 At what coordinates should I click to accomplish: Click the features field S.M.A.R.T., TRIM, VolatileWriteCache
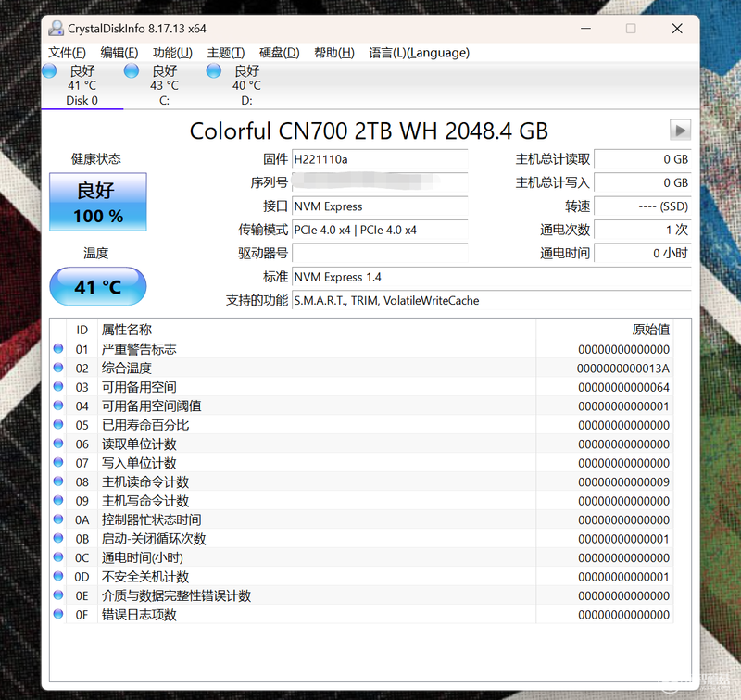(x=492, y=300)
